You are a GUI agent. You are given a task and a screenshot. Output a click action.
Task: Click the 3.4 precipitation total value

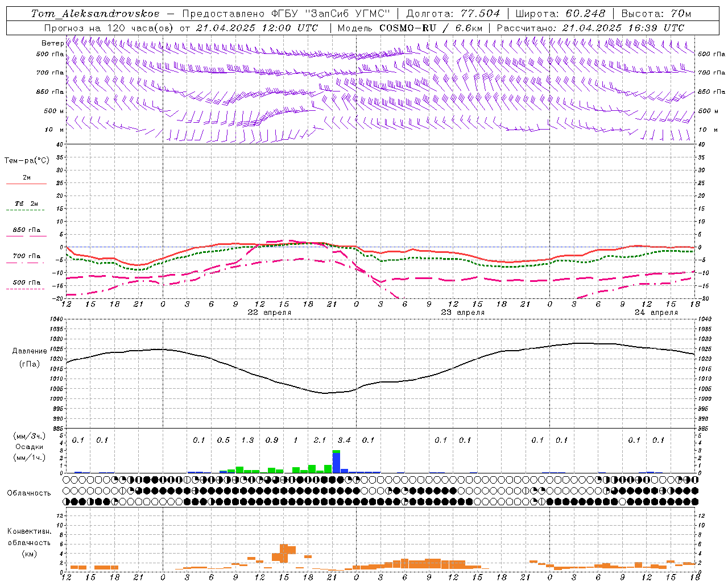tap(344, 440)
